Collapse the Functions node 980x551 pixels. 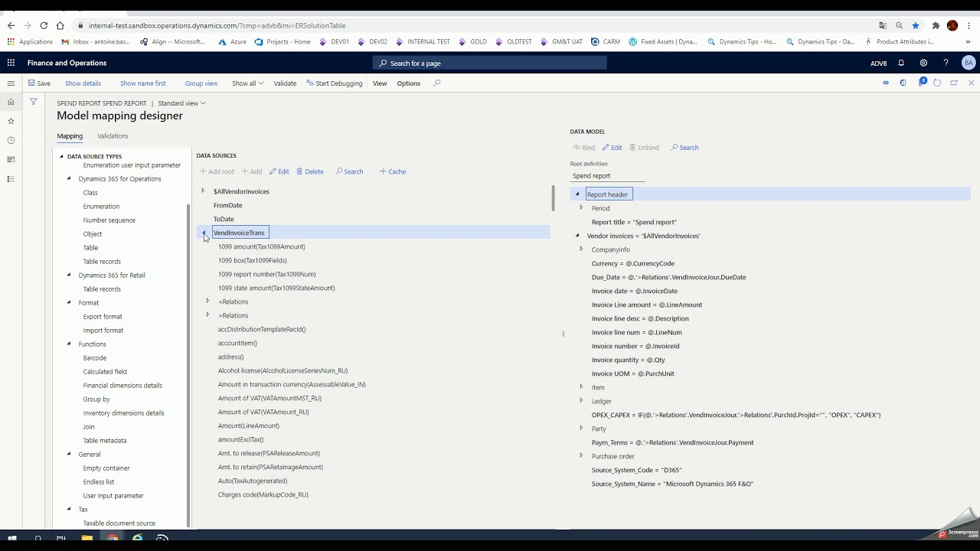(69, 344)
